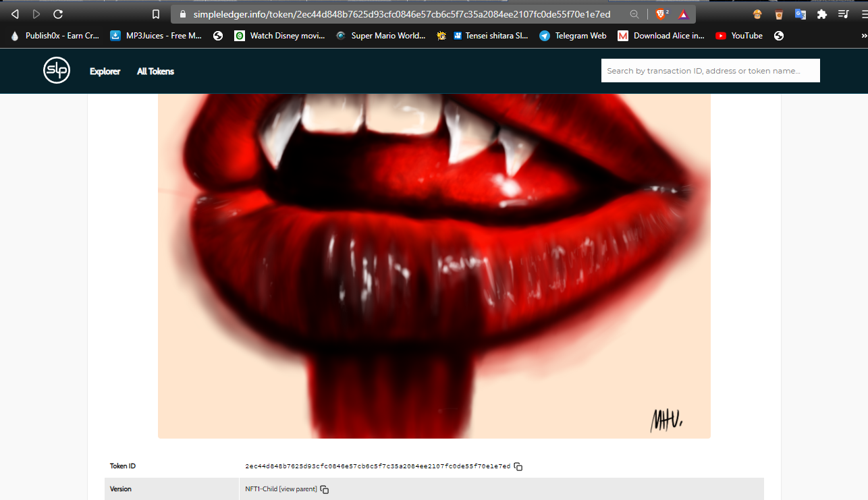Open the coffee cup extension

tap(779, 14)
